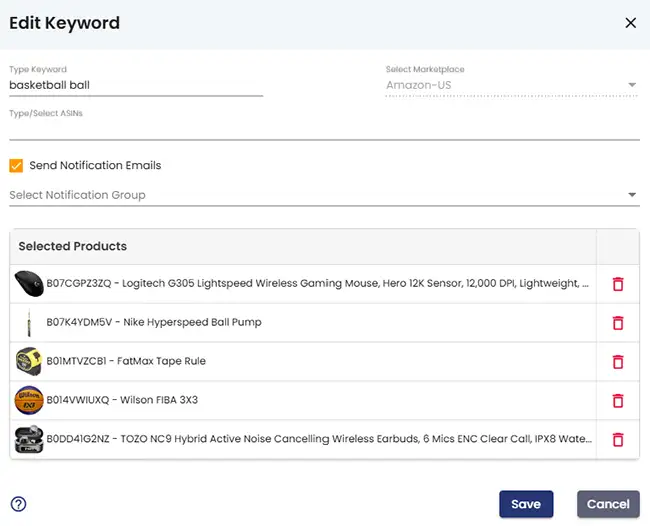Focus the Type Keyword field with basketball ball
This screenshot has width=650, height=526.
click(136, 85)
